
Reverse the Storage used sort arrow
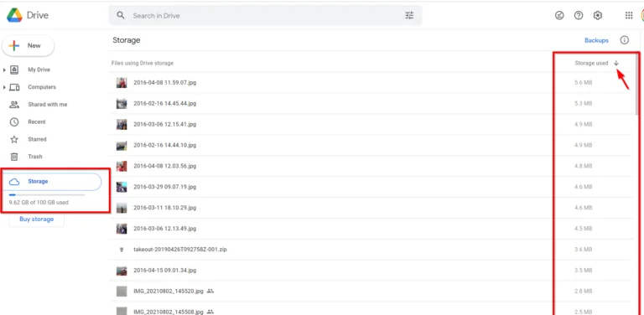click(x=616, y=63)
